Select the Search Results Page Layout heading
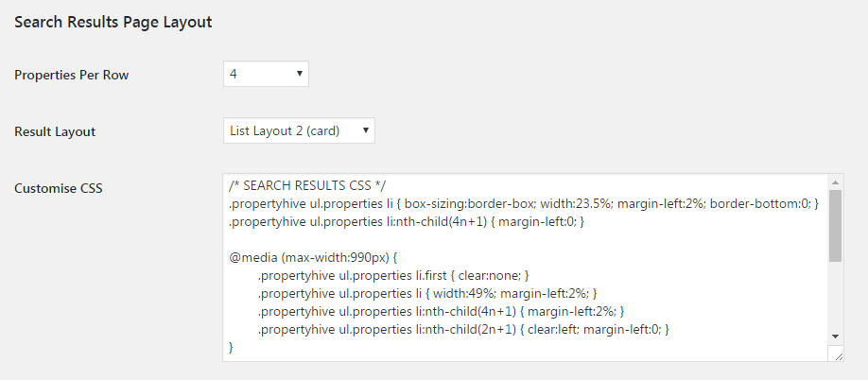 tap(113, 22)
